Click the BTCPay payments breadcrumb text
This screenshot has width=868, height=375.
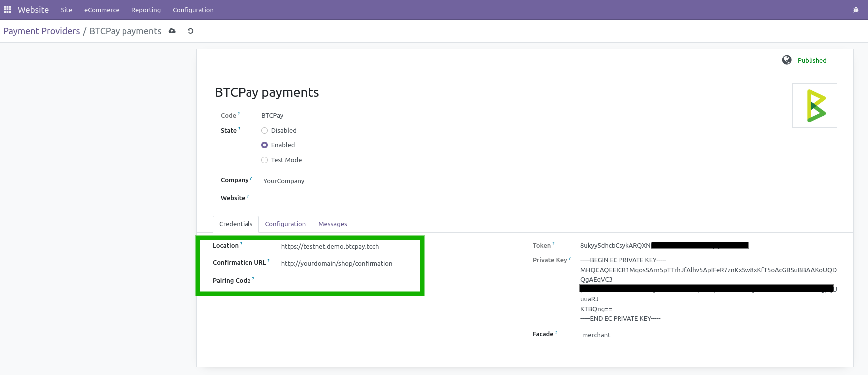pos(125,31)
